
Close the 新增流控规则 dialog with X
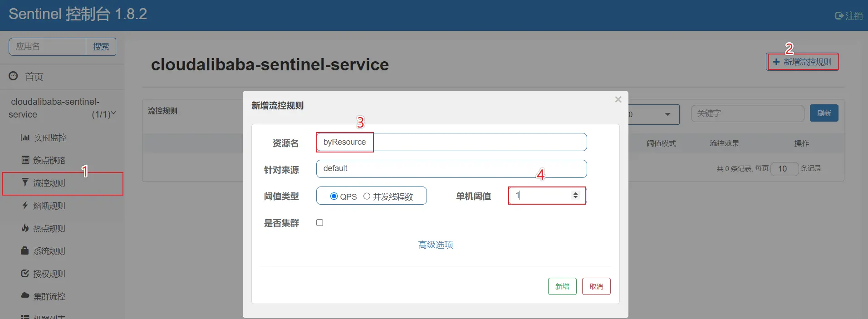coord(618,99)
